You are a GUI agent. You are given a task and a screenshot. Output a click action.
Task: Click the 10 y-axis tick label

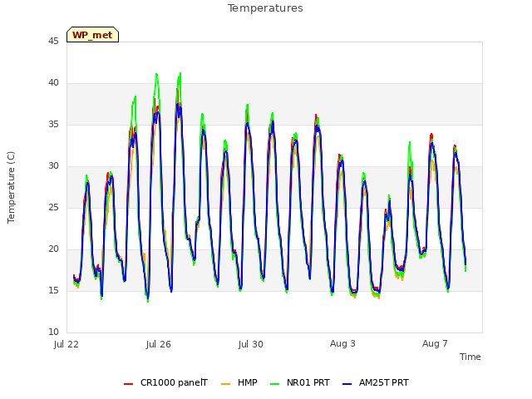53,332
